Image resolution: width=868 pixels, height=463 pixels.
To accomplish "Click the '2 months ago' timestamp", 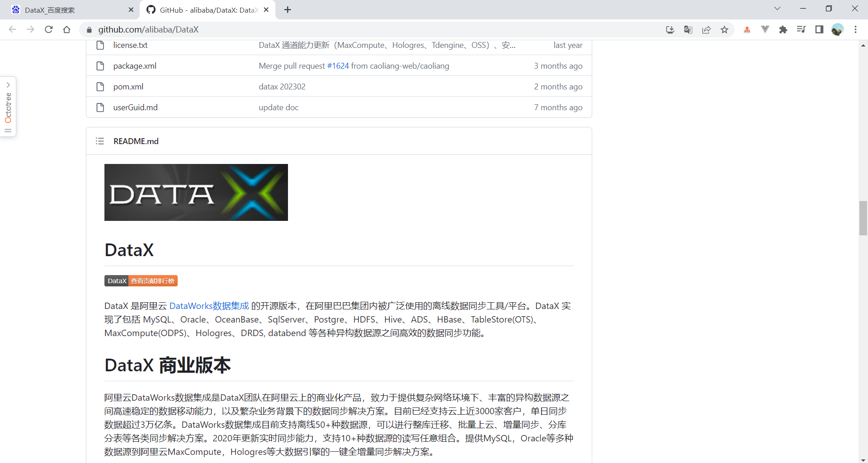I will point(558,87).
